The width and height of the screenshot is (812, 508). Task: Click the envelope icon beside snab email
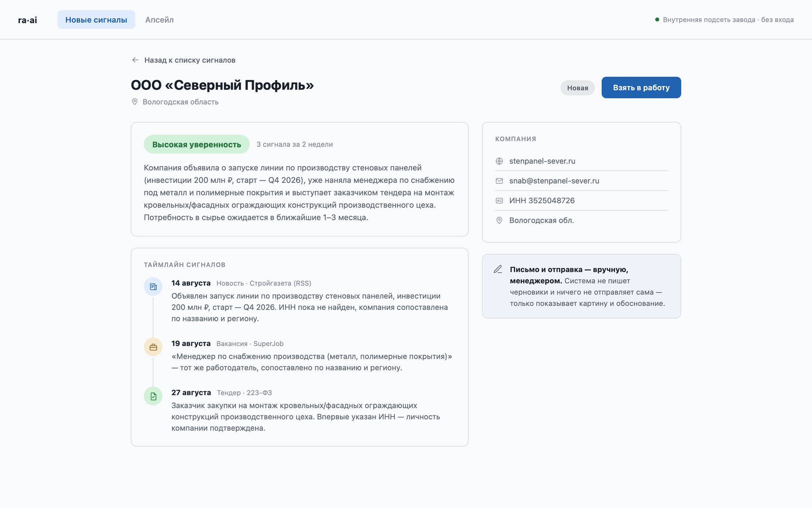[x=499, y=181]
